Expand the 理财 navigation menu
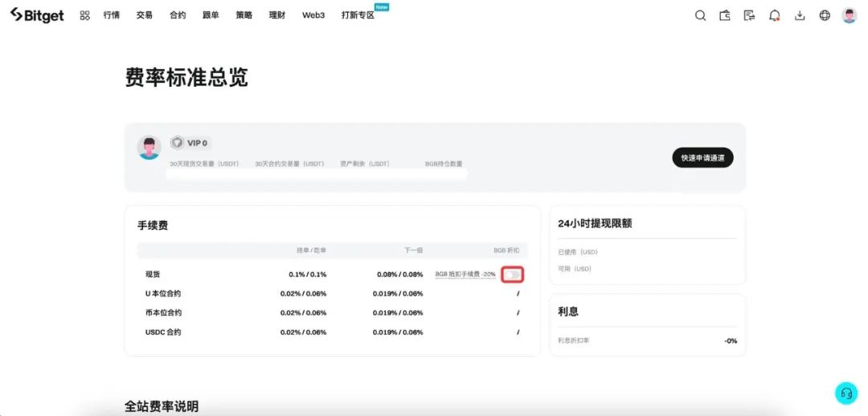Screen dimensions: 868x416 pos(277,15)
